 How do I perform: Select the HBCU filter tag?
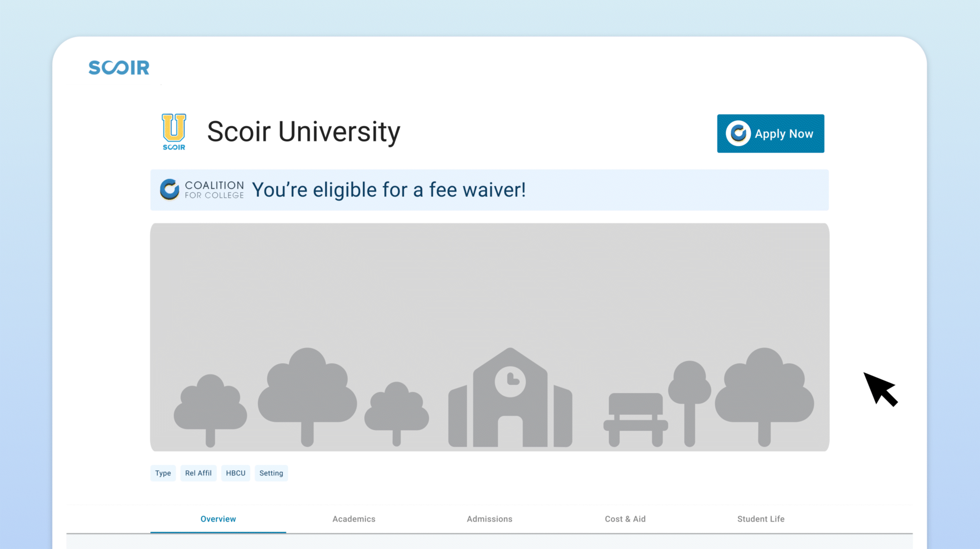(236, 473)
